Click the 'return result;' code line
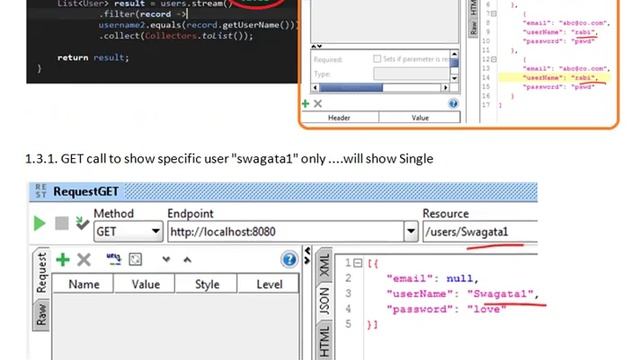 [93, 58]
